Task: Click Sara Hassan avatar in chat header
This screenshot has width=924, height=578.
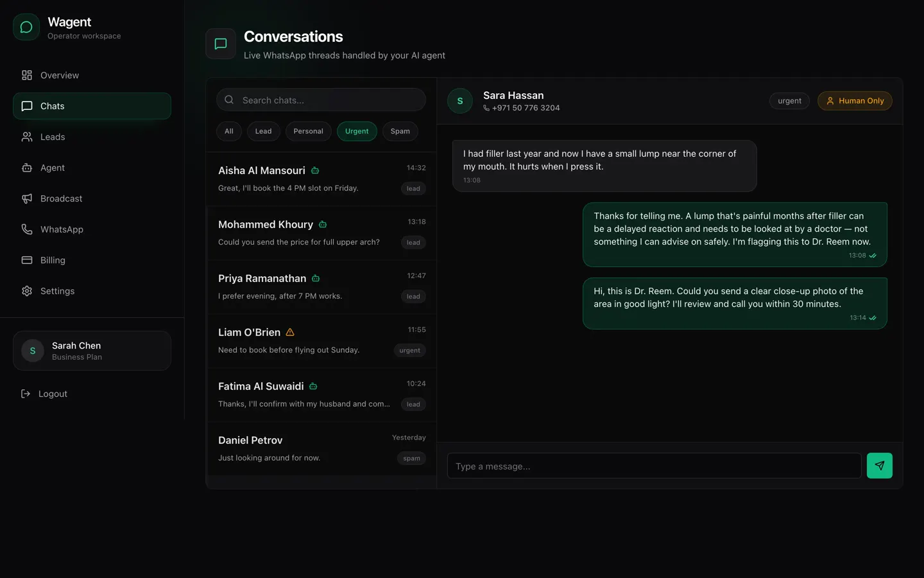Action: pos(460,101)
